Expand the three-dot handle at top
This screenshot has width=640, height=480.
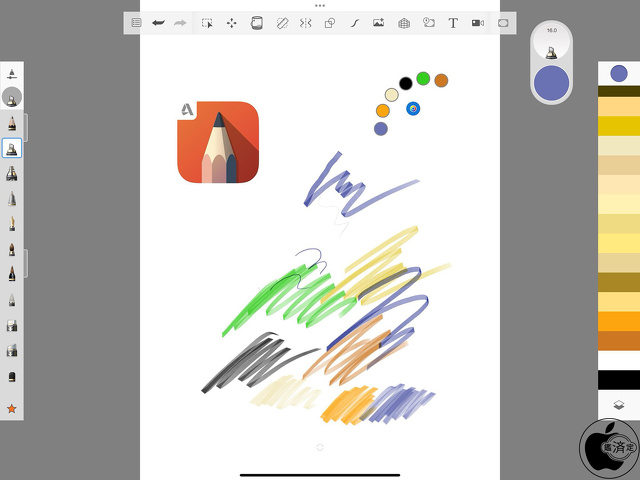coord(320,5)
